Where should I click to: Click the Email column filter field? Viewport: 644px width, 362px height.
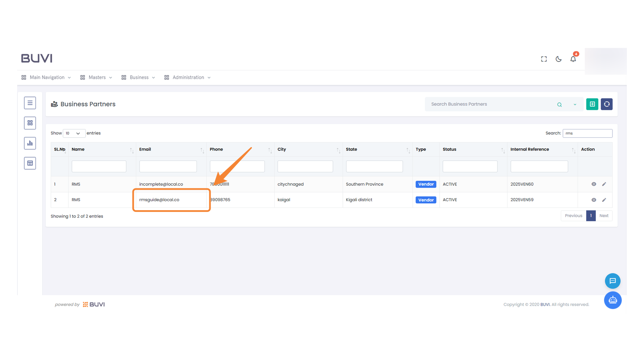tap(168, 166)
